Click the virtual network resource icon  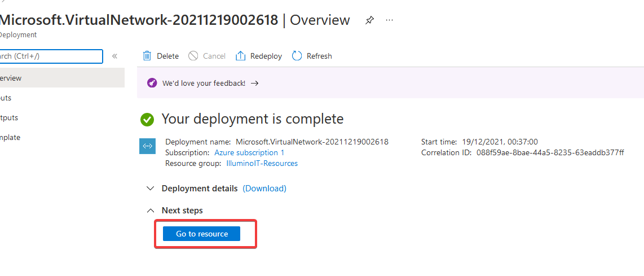[147, 146]
